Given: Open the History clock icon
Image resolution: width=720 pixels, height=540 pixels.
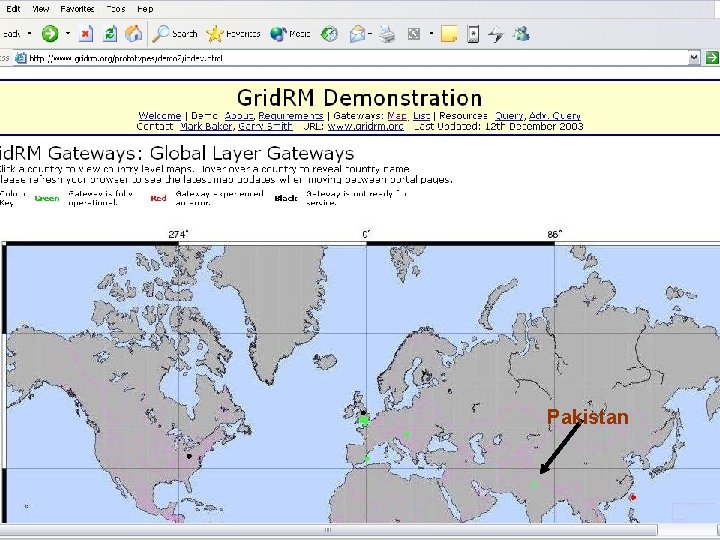Looking at the screenshot, I should click(x=329, y=34).
